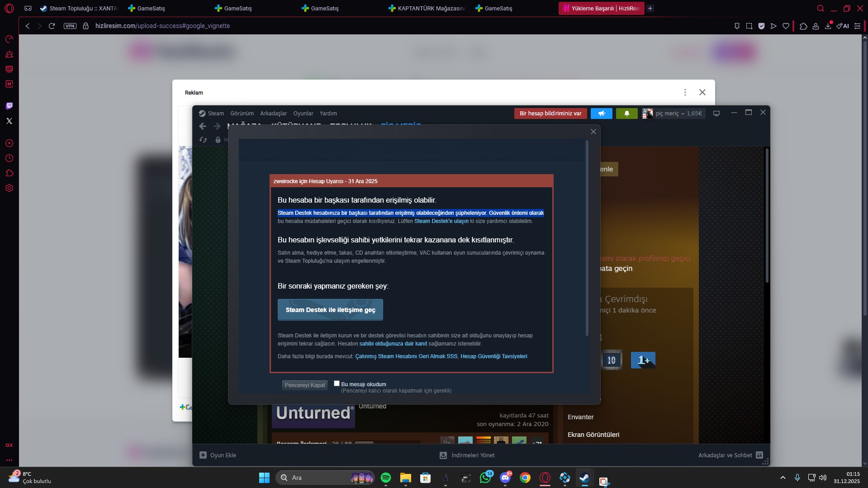Open the Opera GX main menu logo
The width and height of the screenshot is (868, 488).
click(9, 8)
